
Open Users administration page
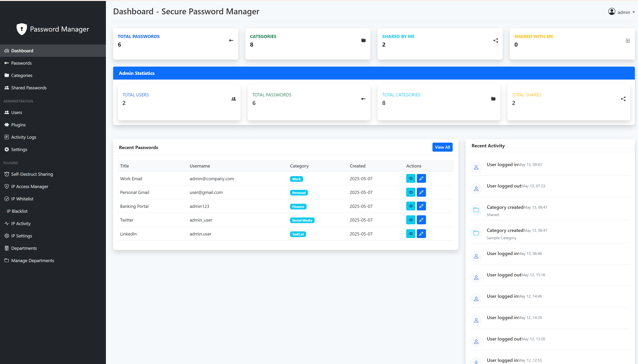pyautogui.click(x=53, y=112)
